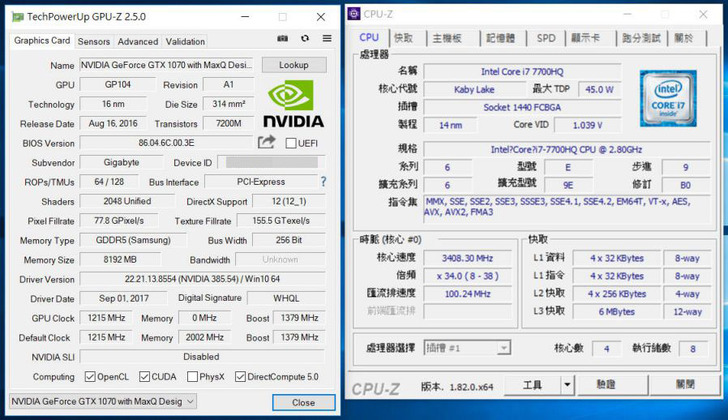Toggle the DirectCompute 5.0 checkbox
728x420 pixels.
pyautogui.click(x=240, y=376)
